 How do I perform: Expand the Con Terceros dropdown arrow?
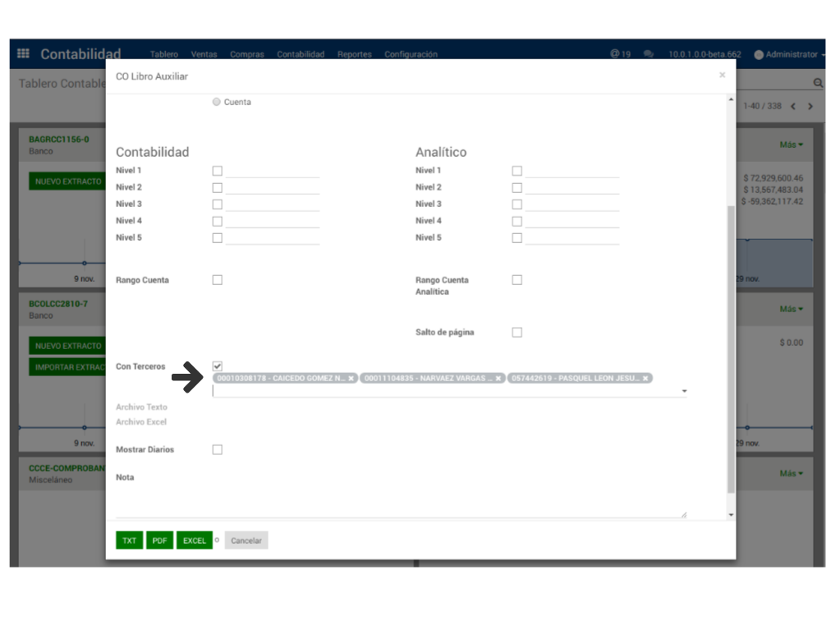click(685, 392)
